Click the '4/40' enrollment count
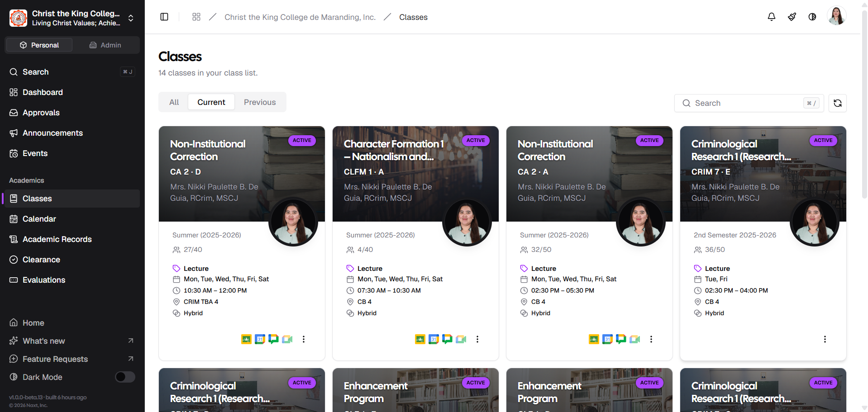This screenshot has width=868, height=412. point(365,250)
